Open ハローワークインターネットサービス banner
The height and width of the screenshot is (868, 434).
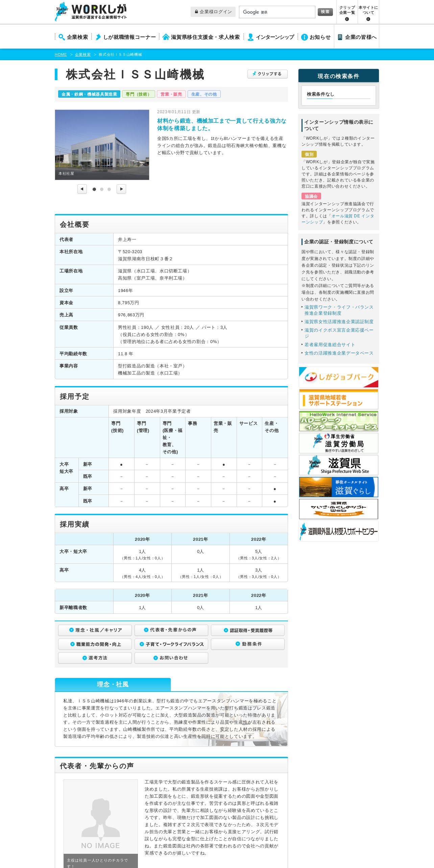[x=339, y=421]
